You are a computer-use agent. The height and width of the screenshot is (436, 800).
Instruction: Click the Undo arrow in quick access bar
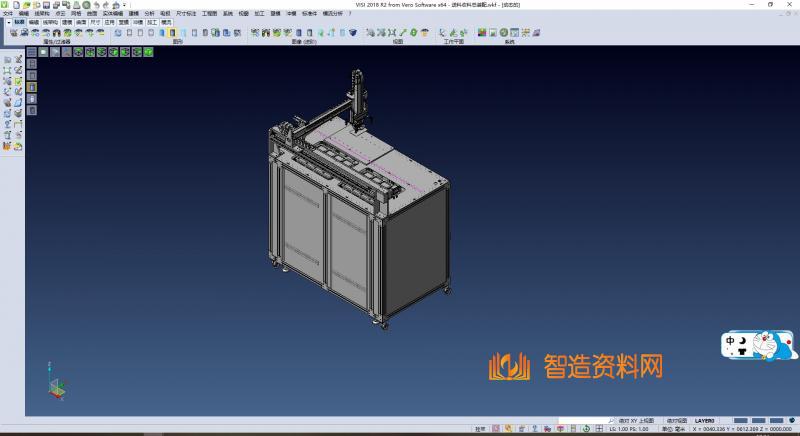pyautogui.click(x=96, y=5)
